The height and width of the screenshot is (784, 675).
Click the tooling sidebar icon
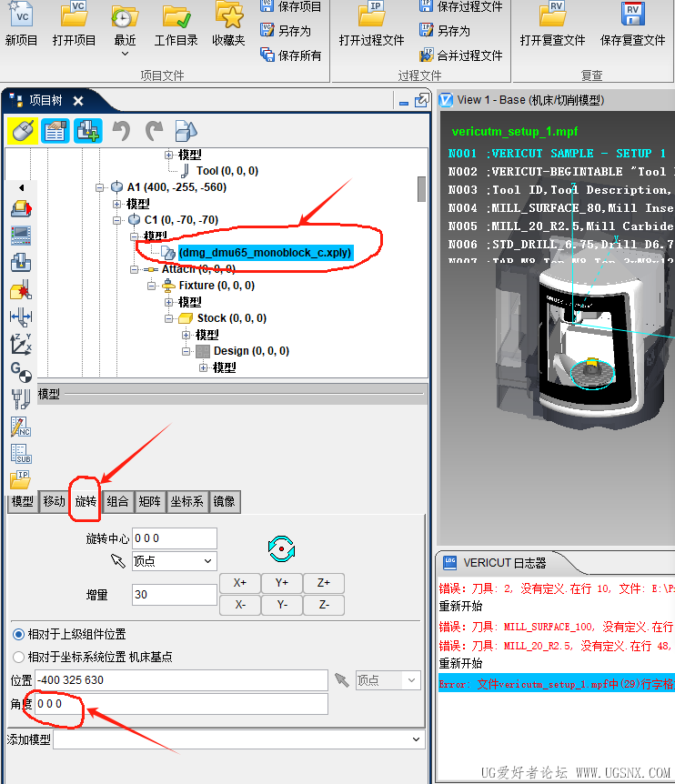[21, 399]
